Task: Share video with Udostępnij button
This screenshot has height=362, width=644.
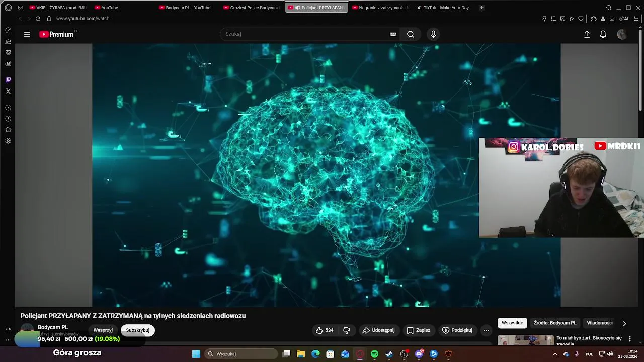Action: tap(378, 330)
